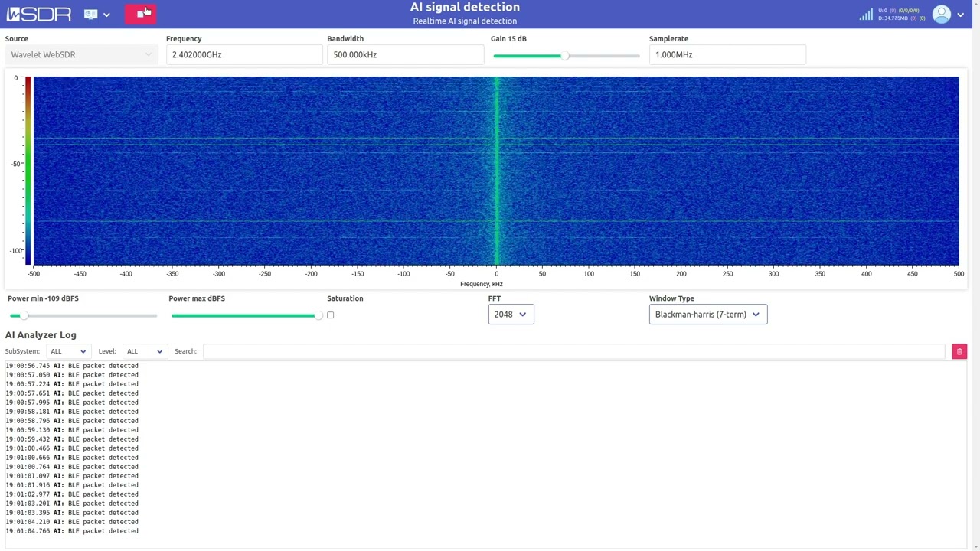Select log entry at 19:01:04.210

coord(72,522)
